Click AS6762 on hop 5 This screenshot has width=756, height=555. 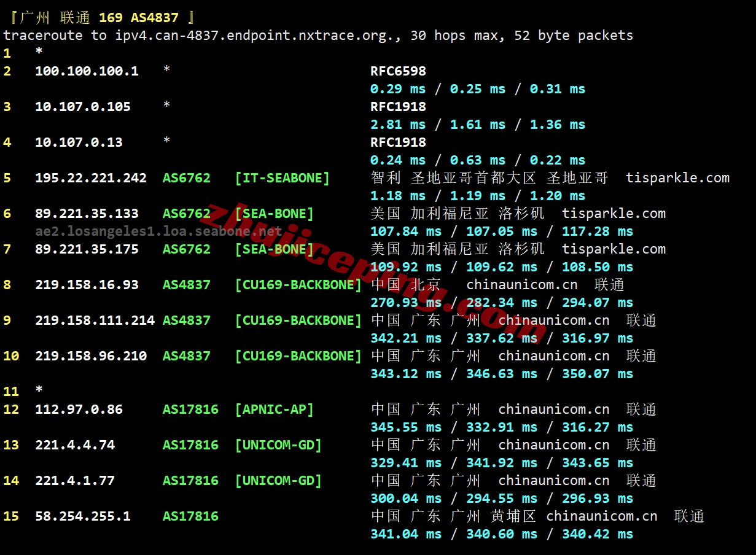[187, 178]
